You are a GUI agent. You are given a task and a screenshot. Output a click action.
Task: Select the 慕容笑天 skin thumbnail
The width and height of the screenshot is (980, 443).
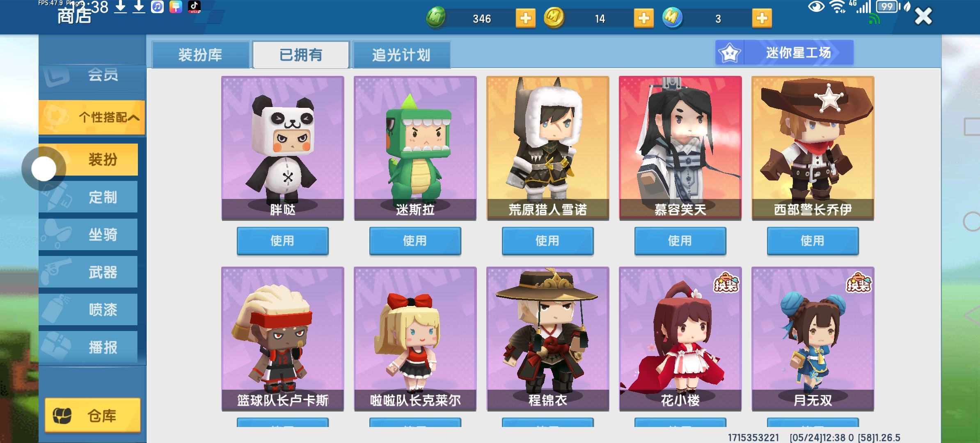(x=680, y=148)
